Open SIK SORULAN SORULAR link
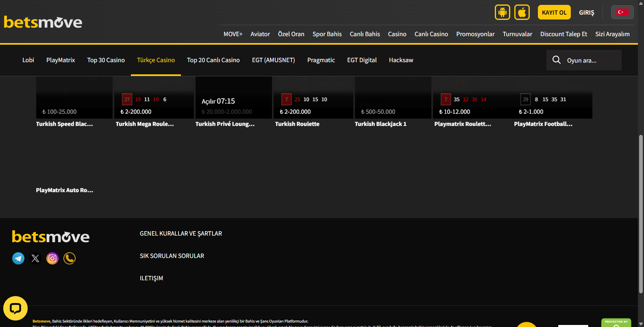644x327 pixels. [172, 256]
